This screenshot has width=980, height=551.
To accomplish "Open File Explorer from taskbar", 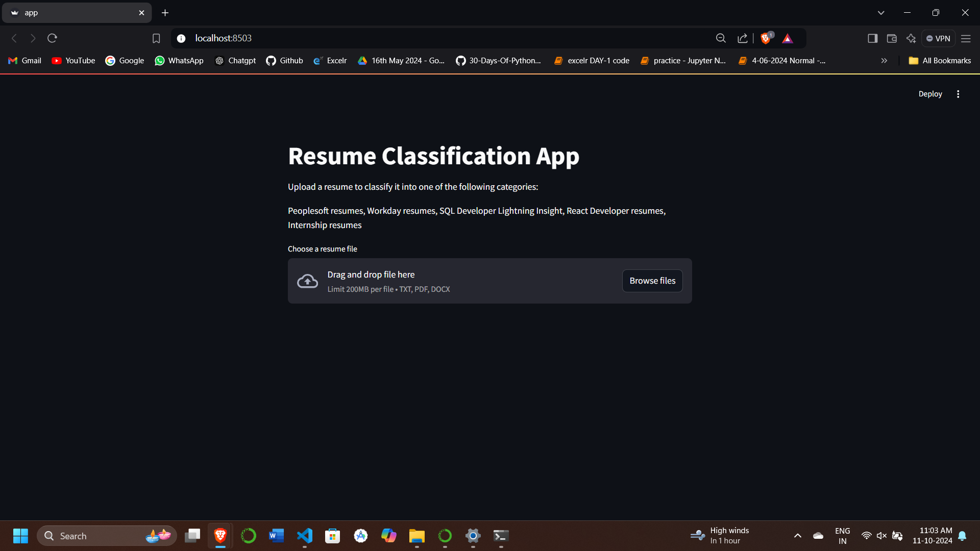I will (x=417, y=536).
